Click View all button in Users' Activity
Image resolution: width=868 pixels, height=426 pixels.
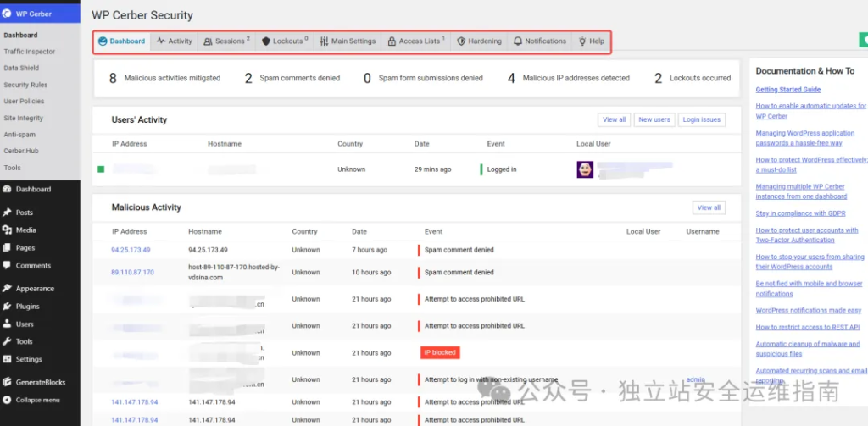(x=614, y=119)
